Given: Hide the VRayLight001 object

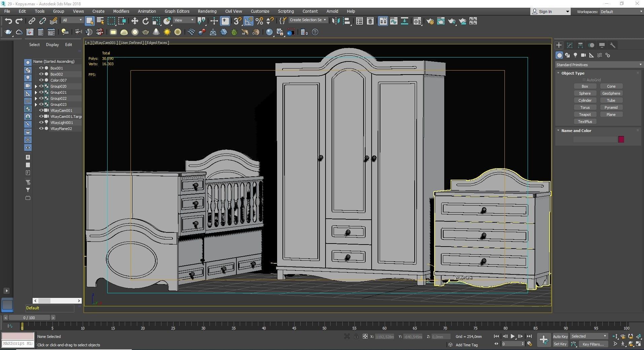Looking at the screenshot, I should pyautogui.click(x=41, y=122).
